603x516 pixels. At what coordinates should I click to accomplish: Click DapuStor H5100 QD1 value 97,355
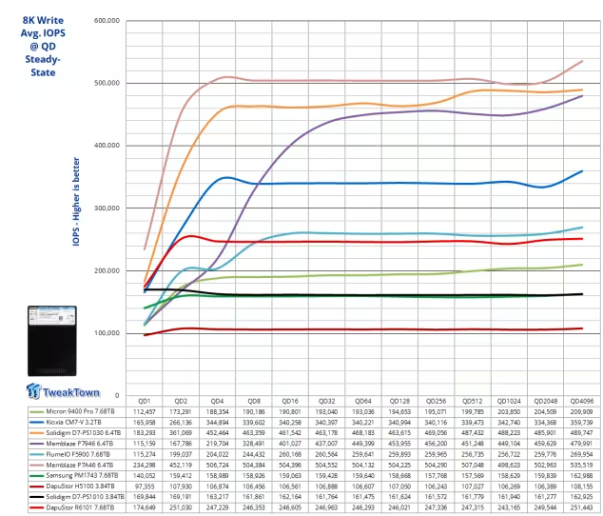click(x=144, y=486)
